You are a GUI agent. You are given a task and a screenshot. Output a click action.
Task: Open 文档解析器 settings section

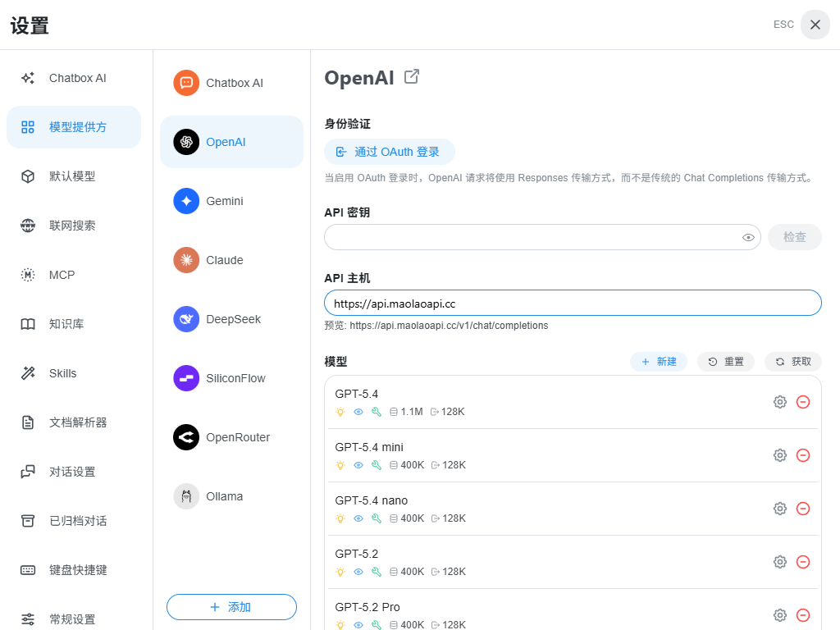[x=73, y=422]
